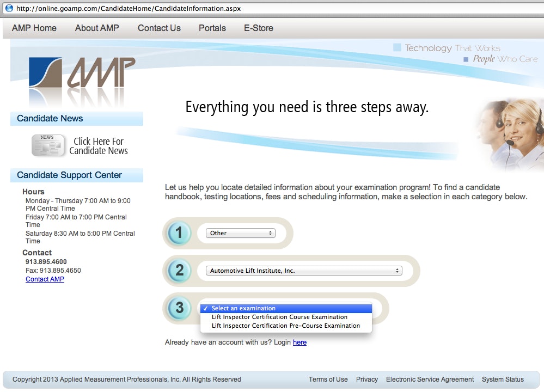Click the newspaper Candidate News icon
This screenshot has height=392, width=544.
[x=48, y=145]
